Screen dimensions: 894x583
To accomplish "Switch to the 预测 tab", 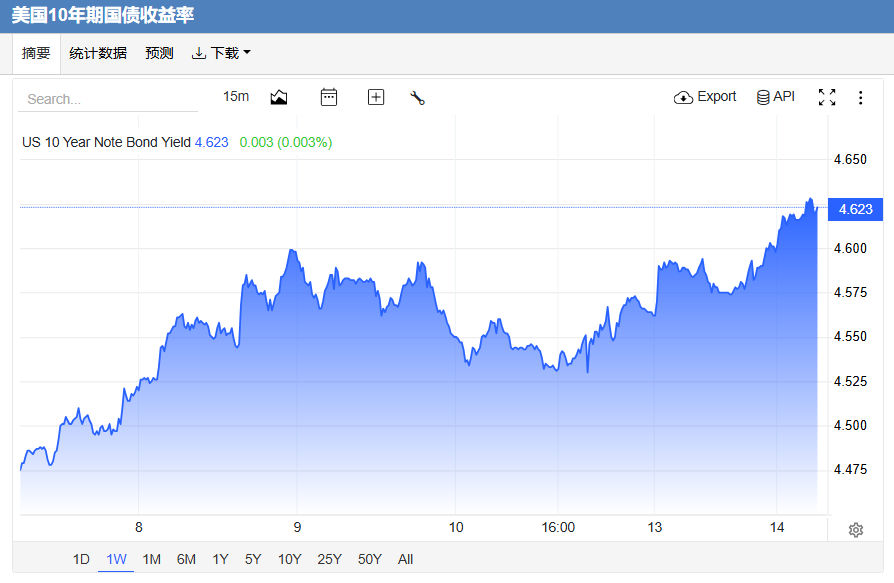I will coord(159,53).
